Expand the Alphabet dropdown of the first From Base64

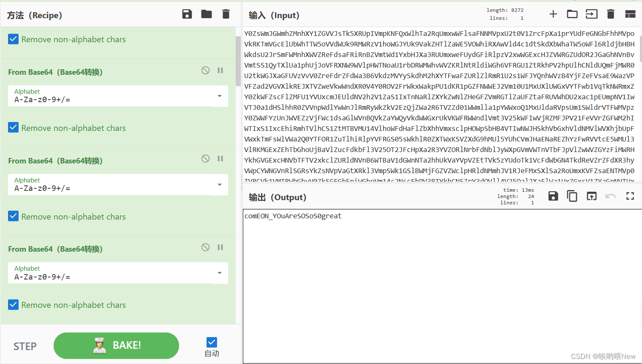pos(220,96)
